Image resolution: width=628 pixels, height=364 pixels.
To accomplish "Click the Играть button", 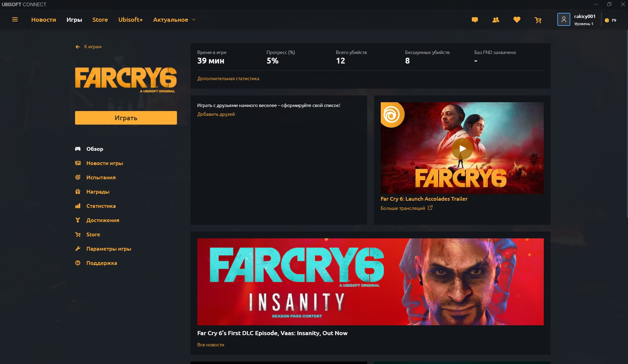I will (126, 118).
